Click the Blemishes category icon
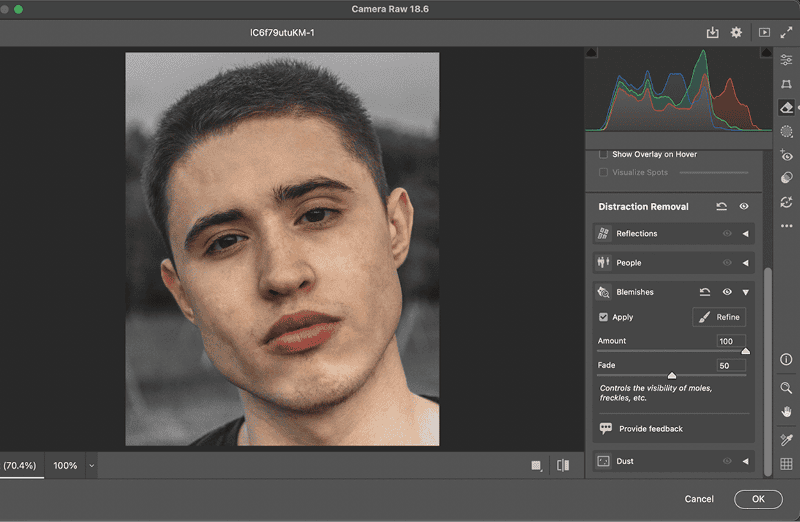 (604, 292)
